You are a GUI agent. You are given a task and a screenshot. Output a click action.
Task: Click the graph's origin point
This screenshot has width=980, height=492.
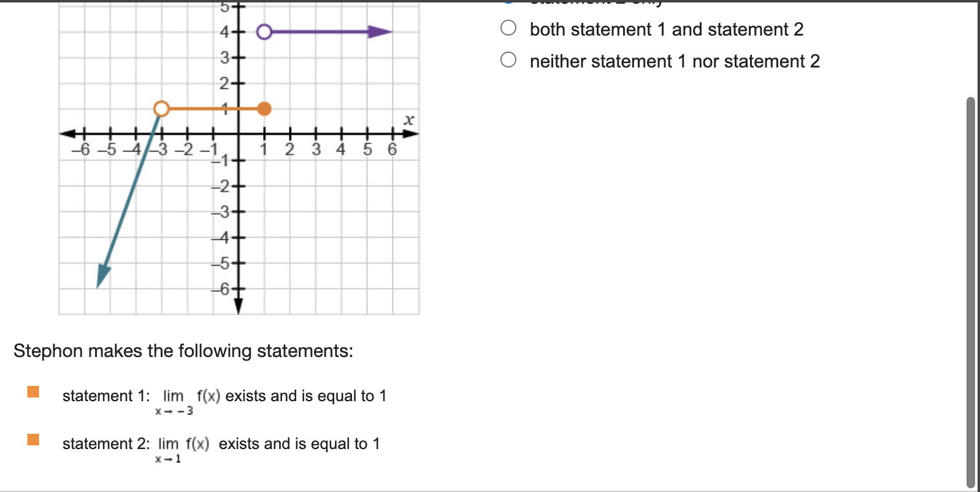[238, 134]
